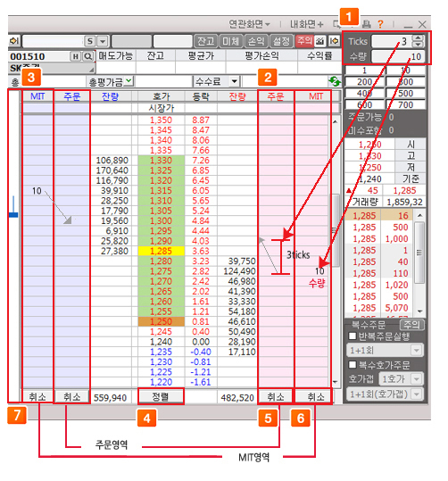
Task: Click the 설정 settings button
Action: pos(281,41)
